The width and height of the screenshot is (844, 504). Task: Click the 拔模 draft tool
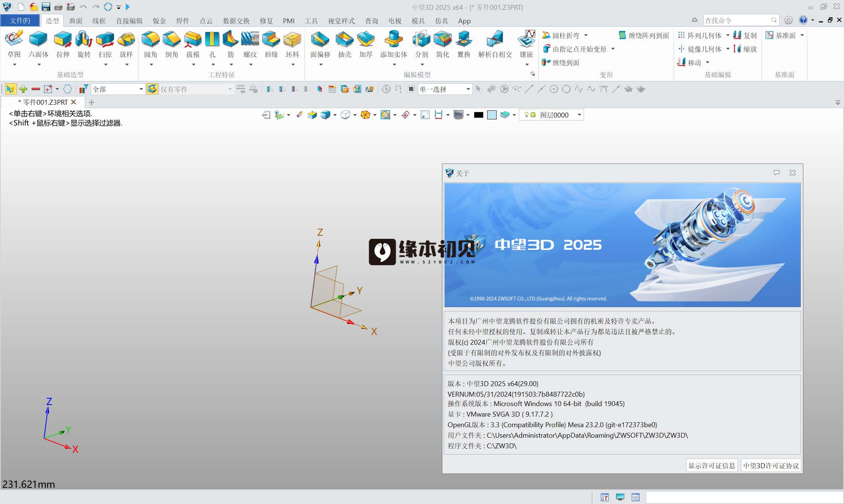(193, 44)
